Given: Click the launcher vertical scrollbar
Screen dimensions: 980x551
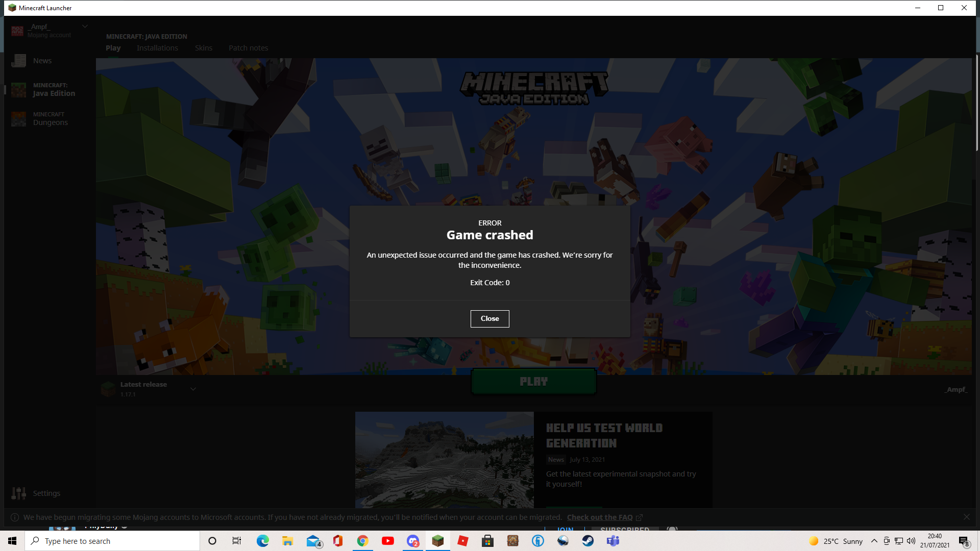Looking at the screenshot, I should tap(976, 102).
